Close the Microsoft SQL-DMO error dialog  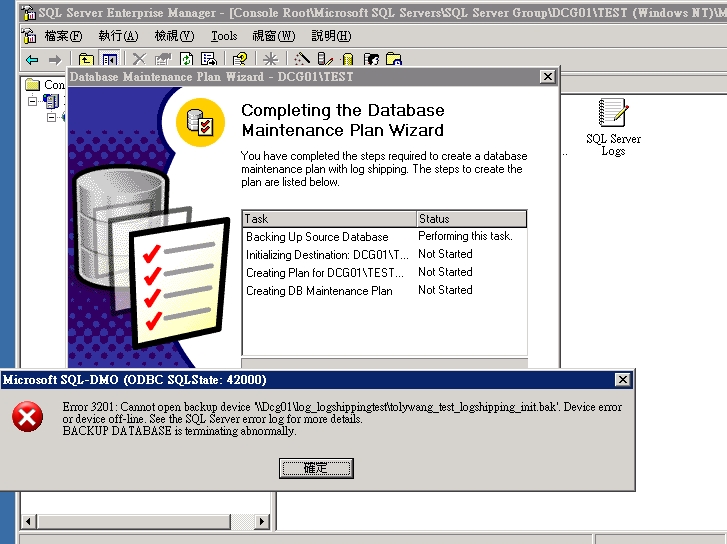point(622,380)
